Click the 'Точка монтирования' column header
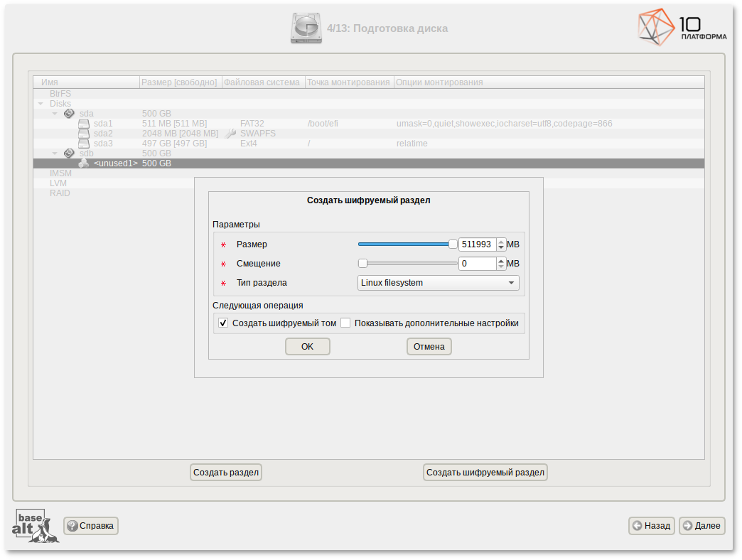 tap(349, 82)
